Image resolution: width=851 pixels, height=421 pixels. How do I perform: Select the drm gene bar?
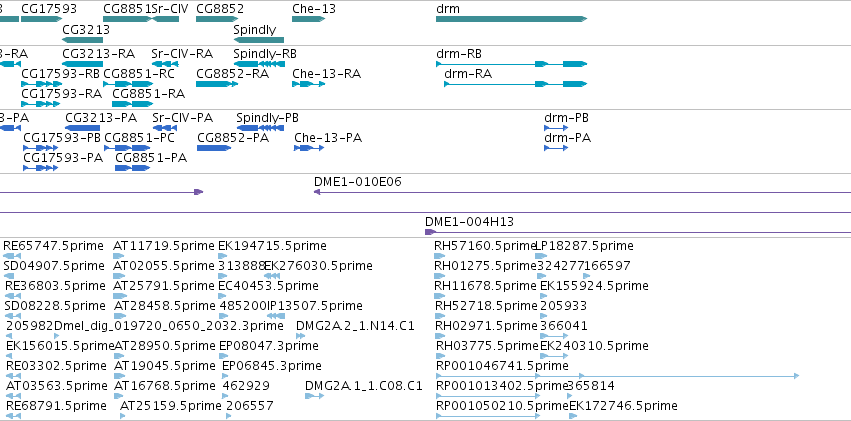pos(511,19)
